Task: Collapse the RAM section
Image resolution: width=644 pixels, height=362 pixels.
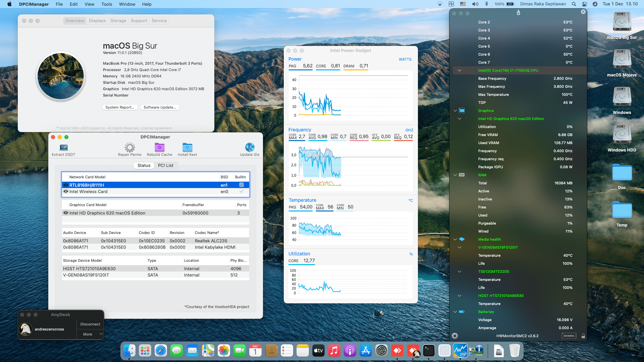Action: tap(455, 175)
